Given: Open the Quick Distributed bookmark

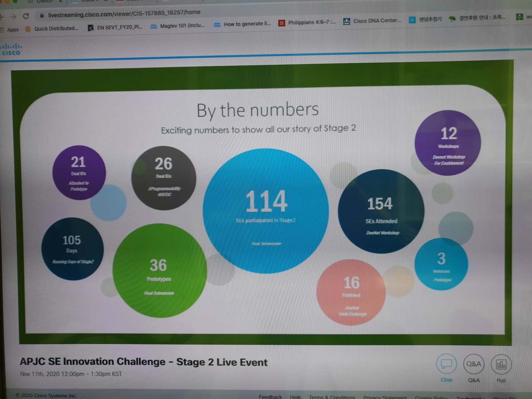Looking at the screenshot, I should point(51,28).
